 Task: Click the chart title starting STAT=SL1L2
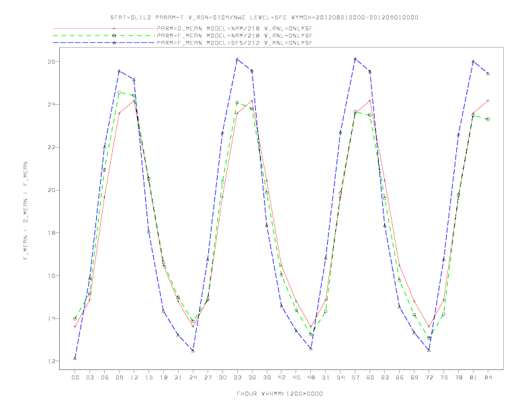click(264, 17)
